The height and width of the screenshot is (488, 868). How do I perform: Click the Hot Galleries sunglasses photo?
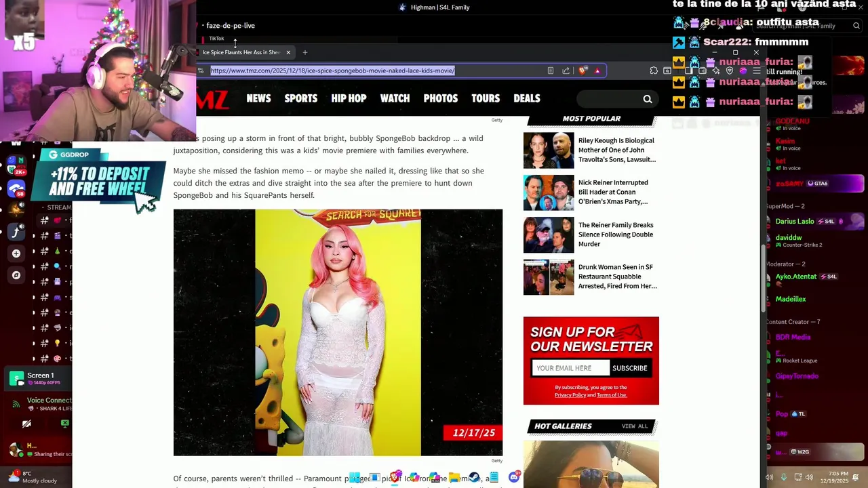591,464
